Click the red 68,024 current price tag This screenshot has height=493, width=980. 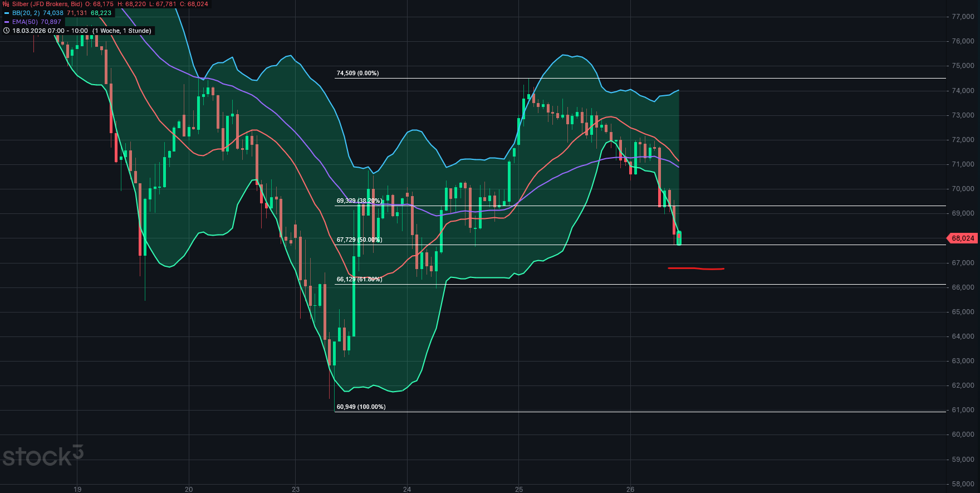(x=963, y=238)
